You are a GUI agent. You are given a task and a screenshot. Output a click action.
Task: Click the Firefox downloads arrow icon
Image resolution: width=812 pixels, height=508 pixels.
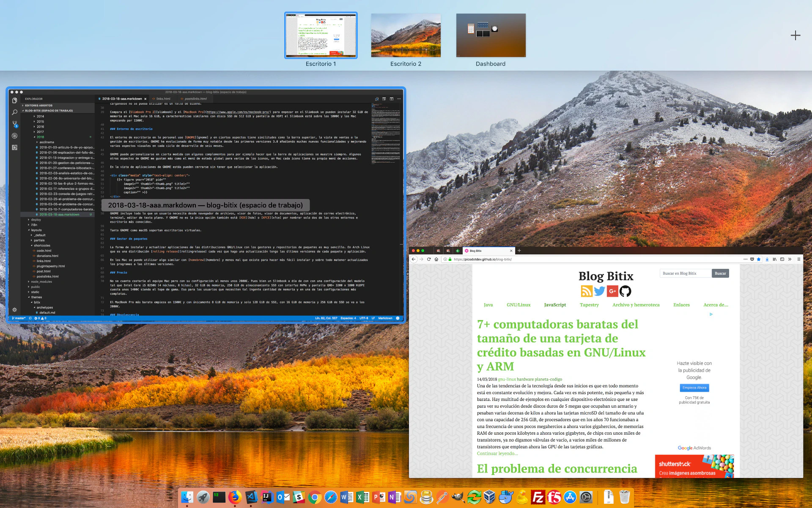click(x=767, y=259)
